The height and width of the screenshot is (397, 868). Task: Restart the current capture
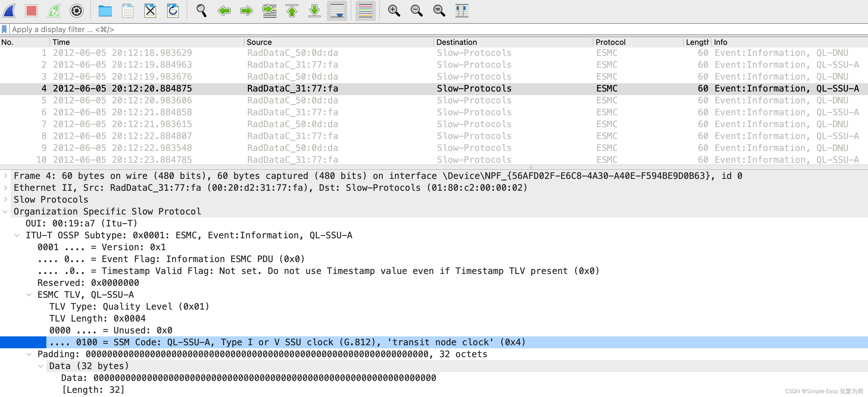[x=54, y=11]
